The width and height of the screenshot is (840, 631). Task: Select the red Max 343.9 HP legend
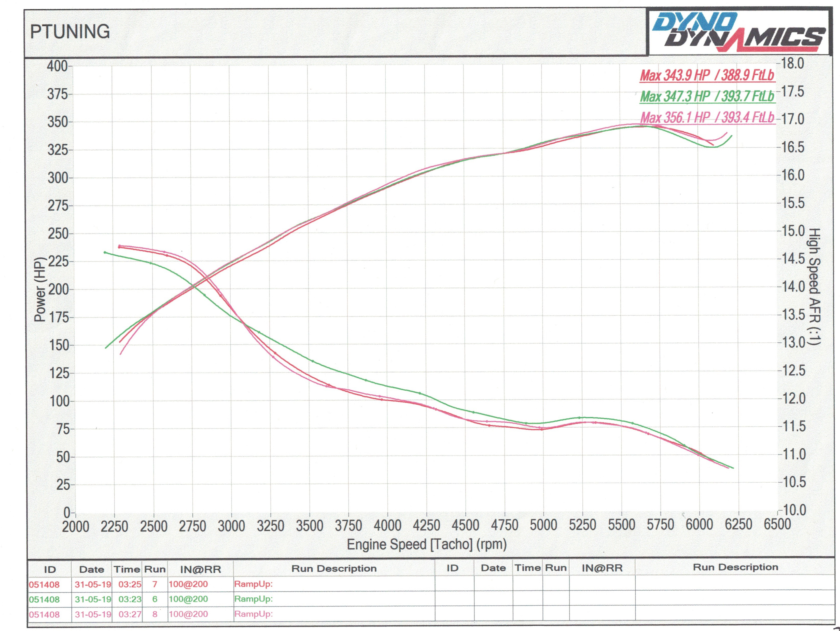tap(707, 75)
